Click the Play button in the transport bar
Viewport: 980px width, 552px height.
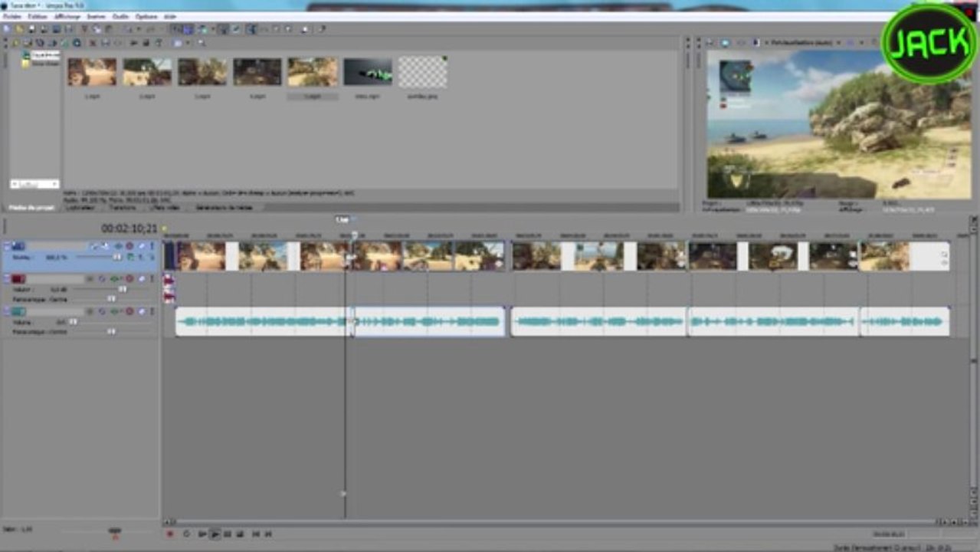click(215, 534)
